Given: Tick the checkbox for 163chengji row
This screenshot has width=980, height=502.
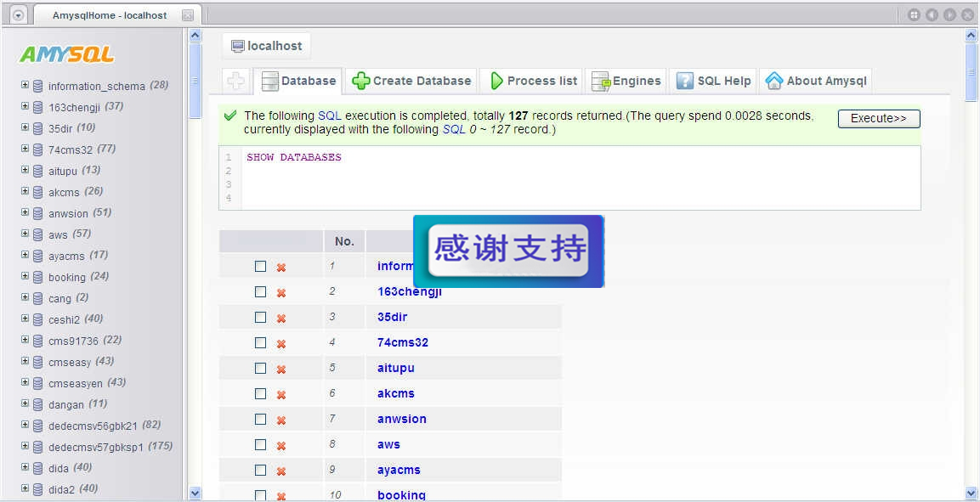Looking at the screenshot, I should [261, 291].
